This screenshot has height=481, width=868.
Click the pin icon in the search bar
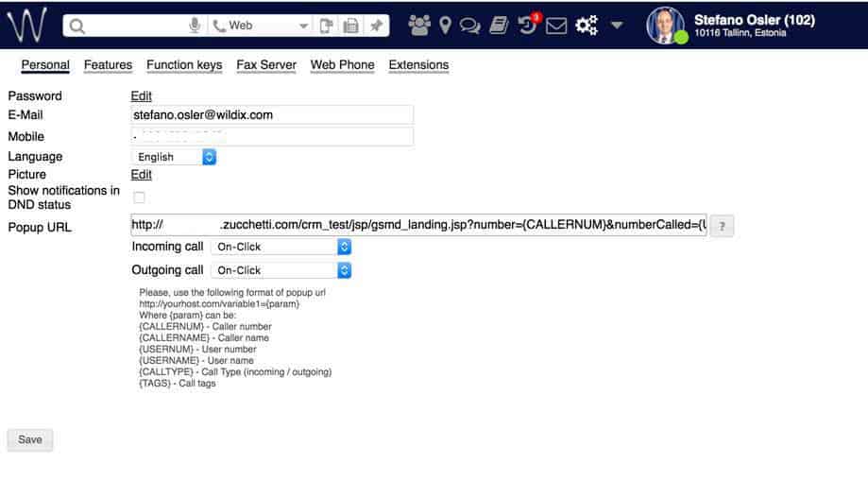point(376,26)
